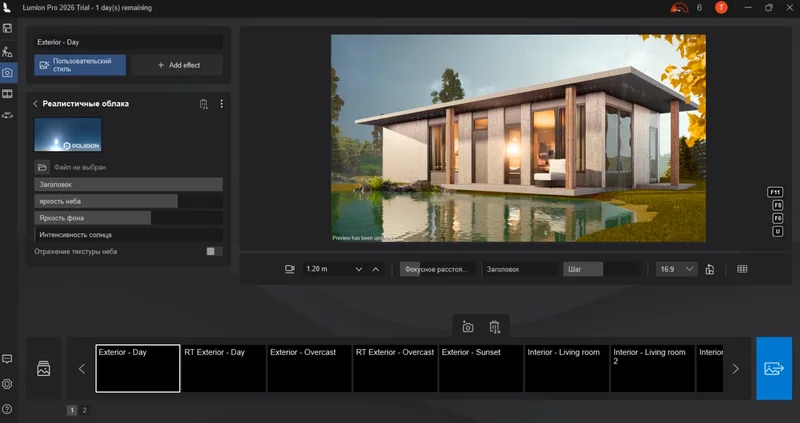Store camera viewpoint with photo icon
800x423 pixels.
click(x=468, y=327)
